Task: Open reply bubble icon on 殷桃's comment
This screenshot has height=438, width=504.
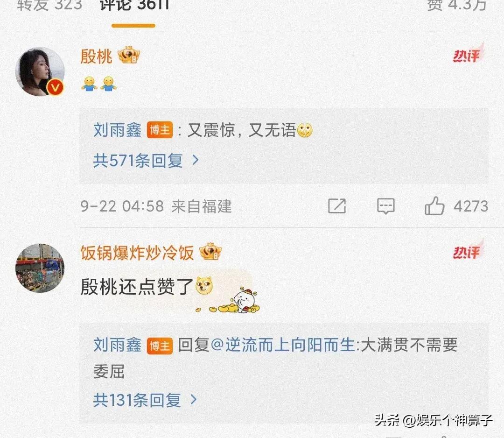Action: [386, 206]
